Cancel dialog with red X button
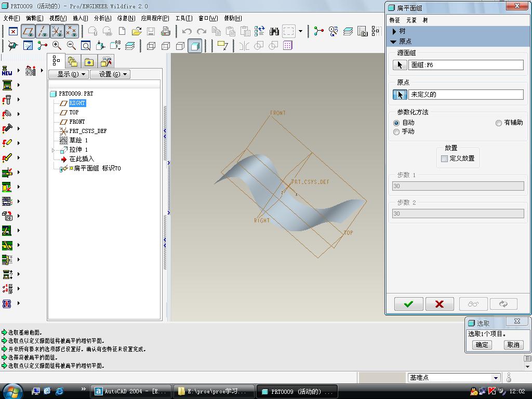 tap(440, 304)
